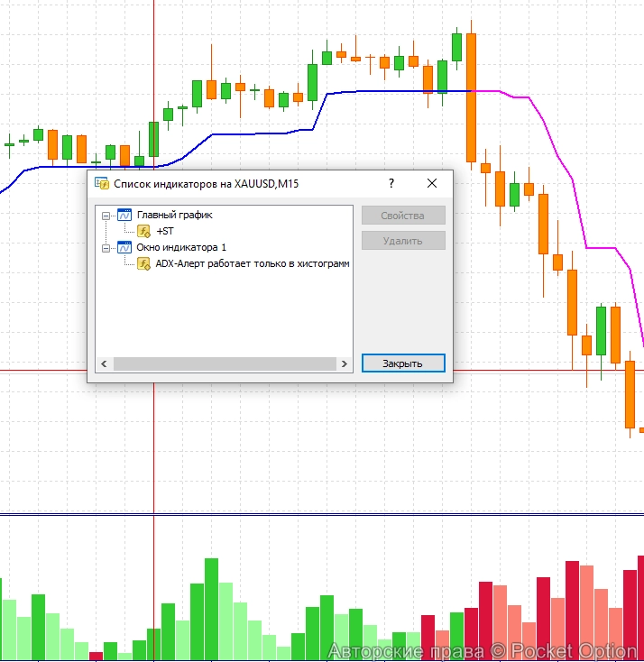Click the Главный график chart icon
This screenshot has height=662, width=644.
click(x=124, y=216)
